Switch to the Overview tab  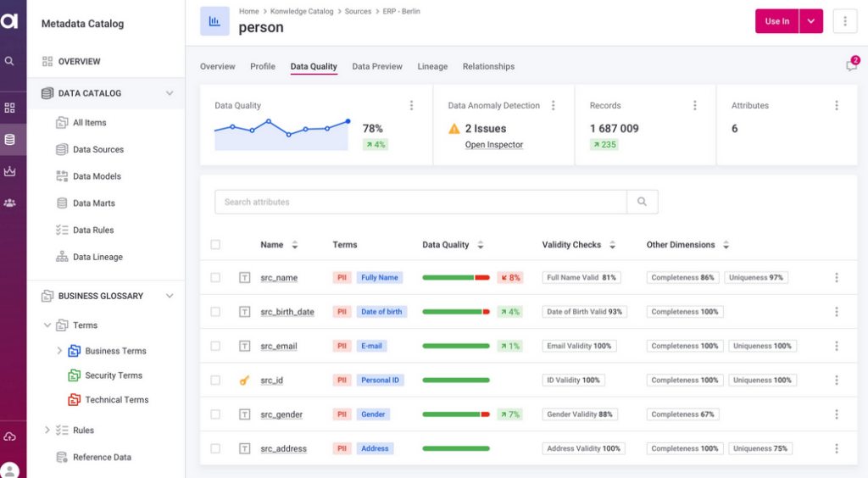pos(218,66)
